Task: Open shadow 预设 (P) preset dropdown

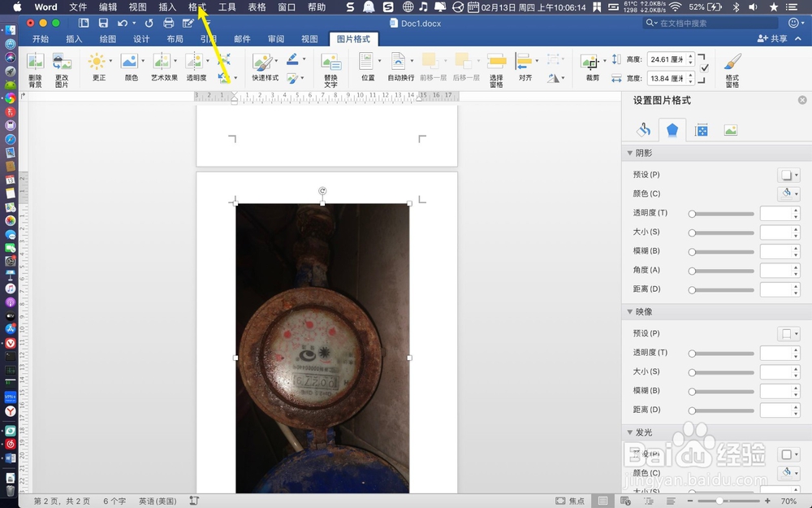Action: pyautogui.click(x=788, y=175)
